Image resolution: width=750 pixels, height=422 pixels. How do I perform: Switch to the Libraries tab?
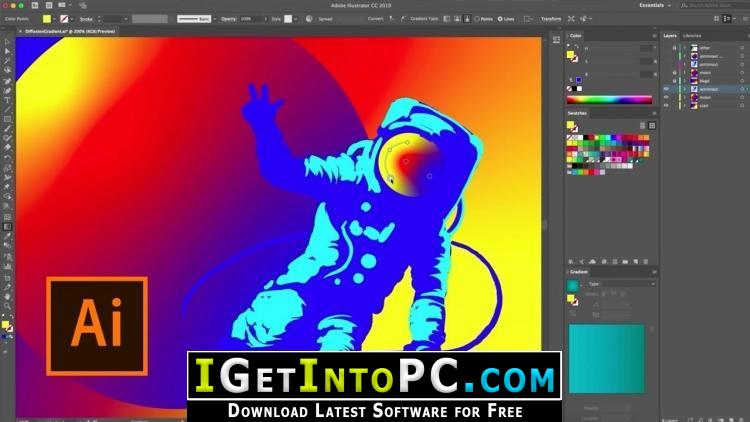click(x=692, y=36)
